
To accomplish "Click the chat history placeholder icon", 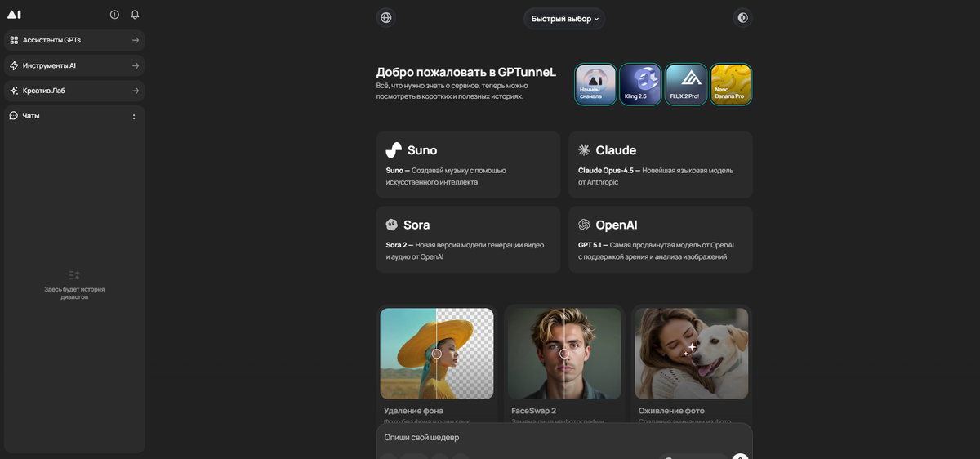I will (74, 275).
